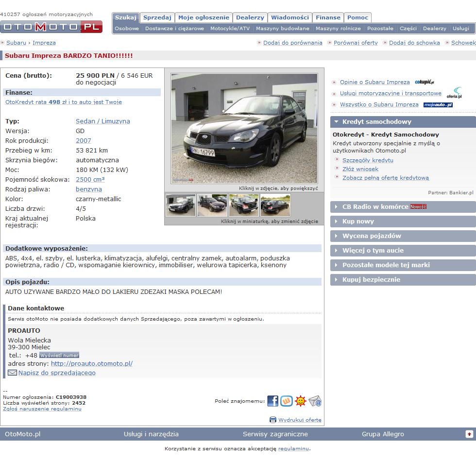
Task: Select the fourth car thumbnail on grass
Action: pyautogui.click(x=275, y=205)
